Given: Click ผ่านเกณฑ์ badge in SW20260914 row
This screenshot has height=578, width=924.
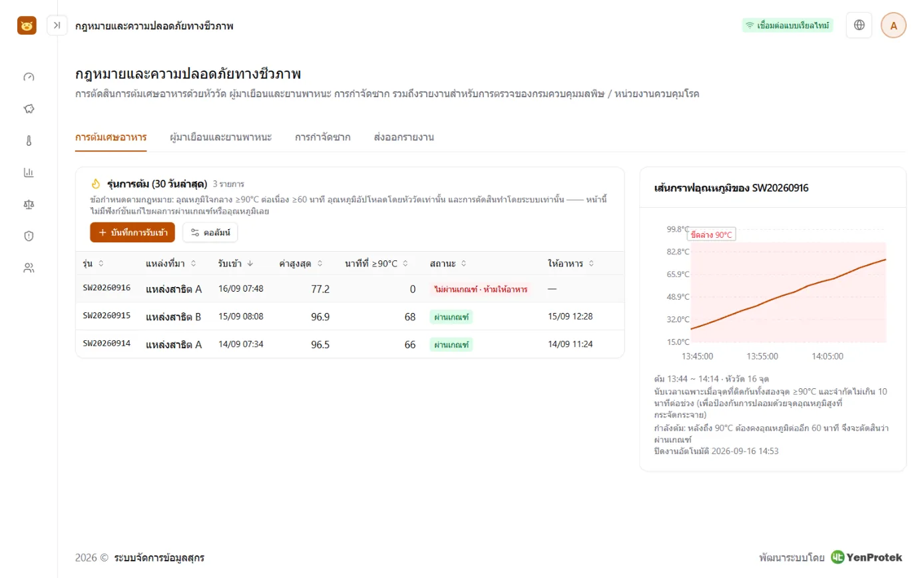Looking at the screenshot, I should 451,345.
